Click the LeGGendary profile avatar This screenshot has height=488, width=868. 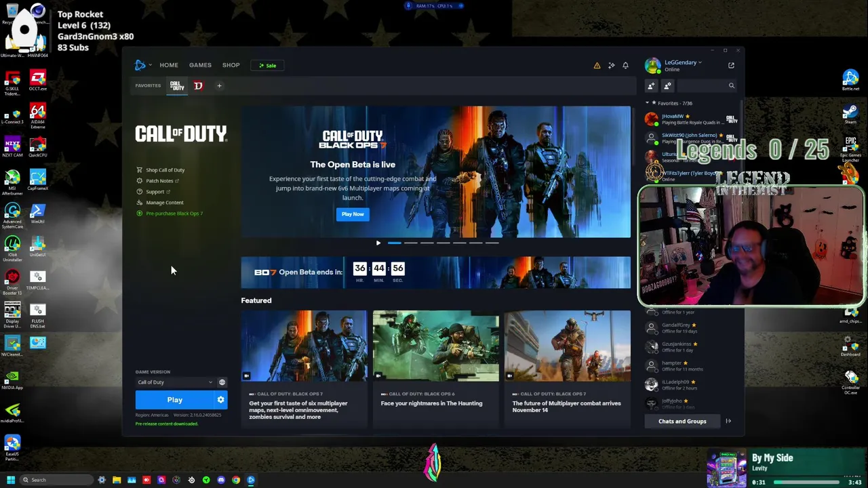(652, 66)
